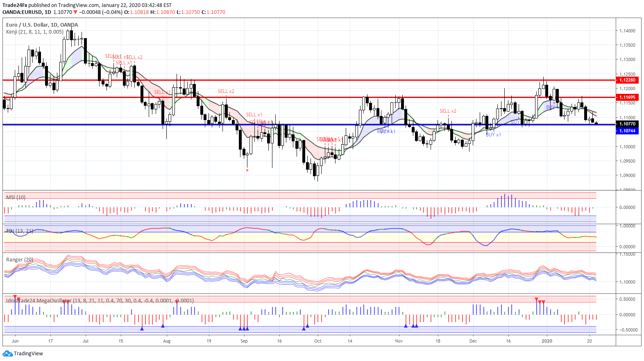Select the Ranger (20) indicator label
Screen dimensions: 644x361
point(20,259)
